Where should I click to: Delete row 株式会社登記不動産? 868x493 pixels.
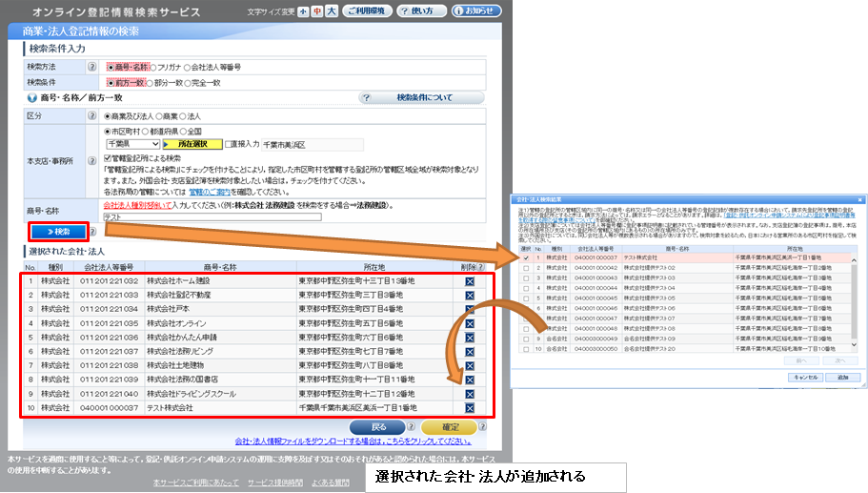coord(470,296)
